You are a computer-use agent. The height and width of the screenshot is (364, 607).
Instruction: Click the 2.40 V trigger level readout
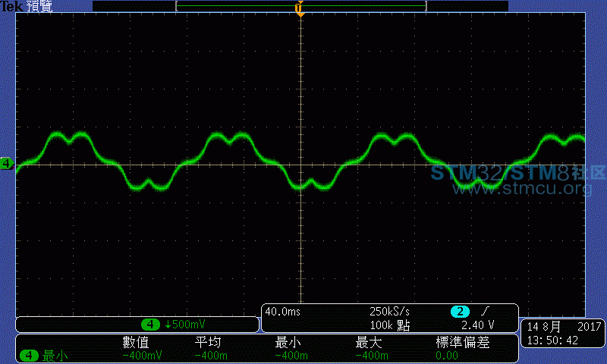(477, 325)
